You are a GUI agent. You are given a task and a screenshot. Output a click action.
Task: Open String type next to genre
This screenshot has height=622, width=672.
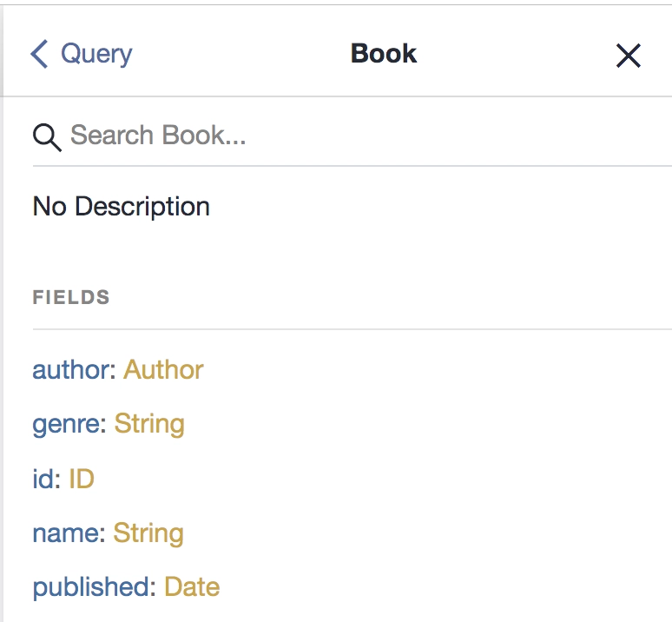pos(149,424)
